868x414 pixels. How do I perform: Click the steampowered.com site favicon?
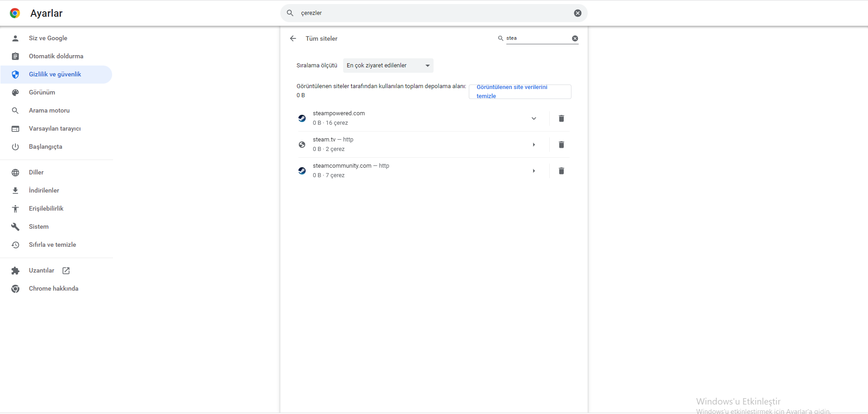302,118
